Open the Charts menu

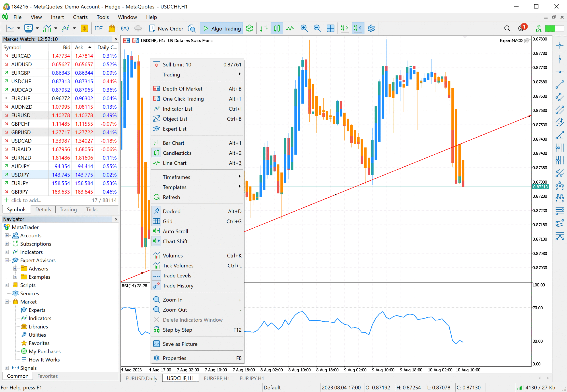click(80, 17)
